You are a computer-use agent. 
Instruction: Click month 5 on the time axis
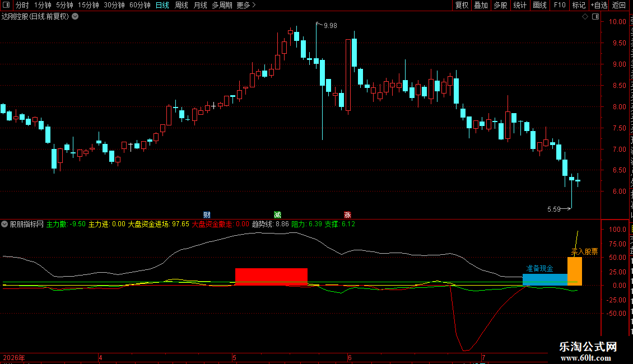[x=234, y=357]
